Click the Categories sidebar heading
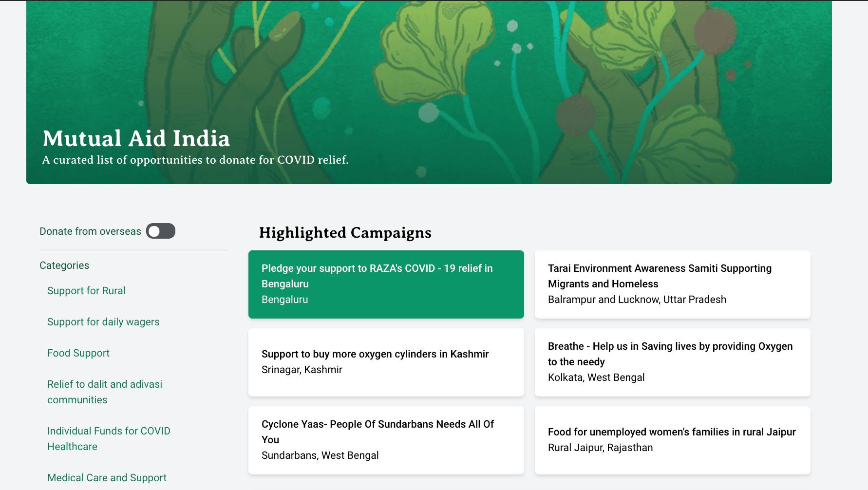 point(64,265)
